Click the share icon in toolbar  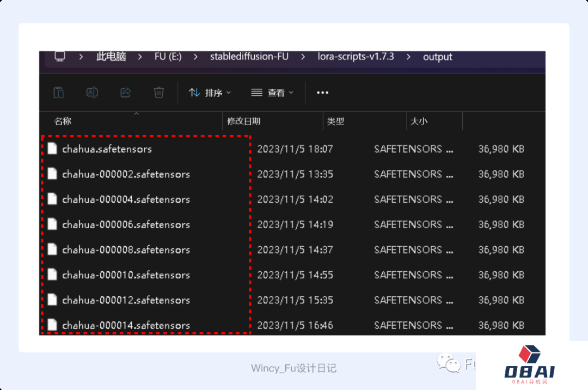coord(125,93)
